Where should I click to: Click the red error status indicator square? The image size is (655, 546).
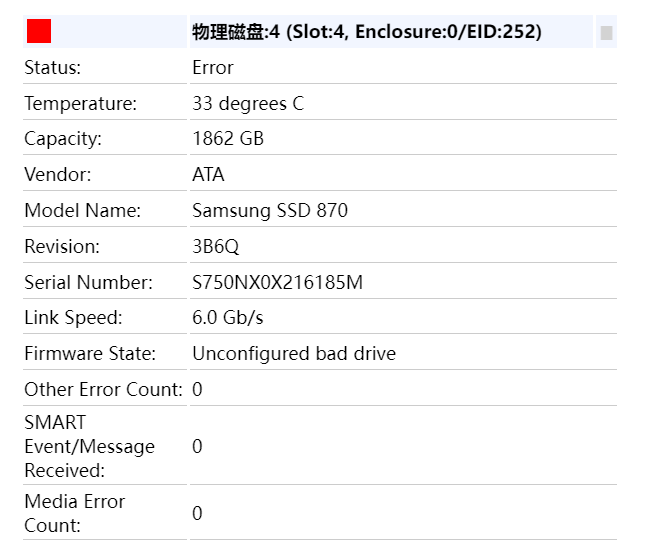click(39, 31)
